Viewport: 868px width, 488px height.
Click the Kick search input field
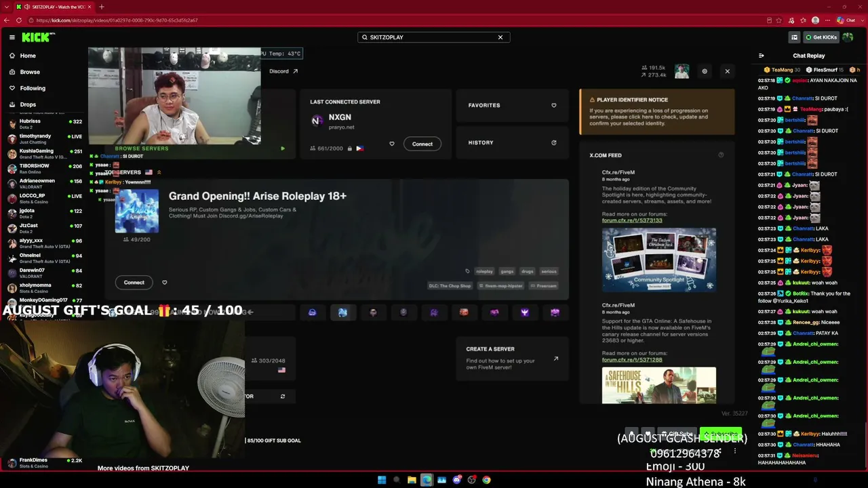[x=433, y=37]
